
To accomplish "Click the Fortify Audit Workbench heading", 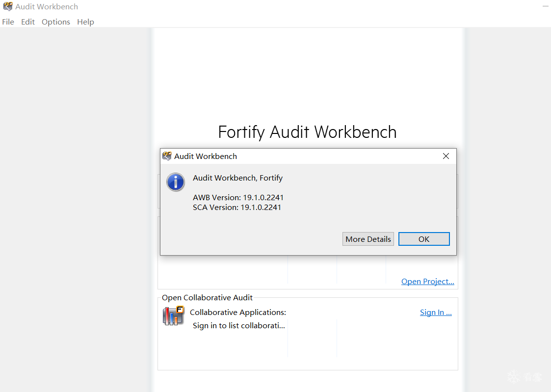I will pyautogui.click(x=307, y=132).
